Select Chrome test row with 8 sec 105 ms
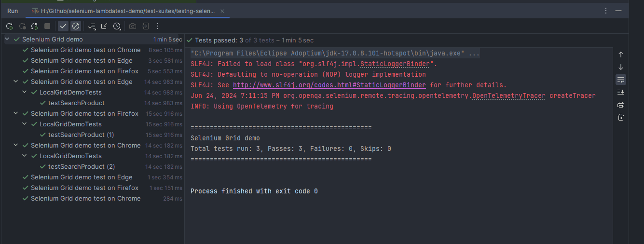644x244 pixels. 94,50
